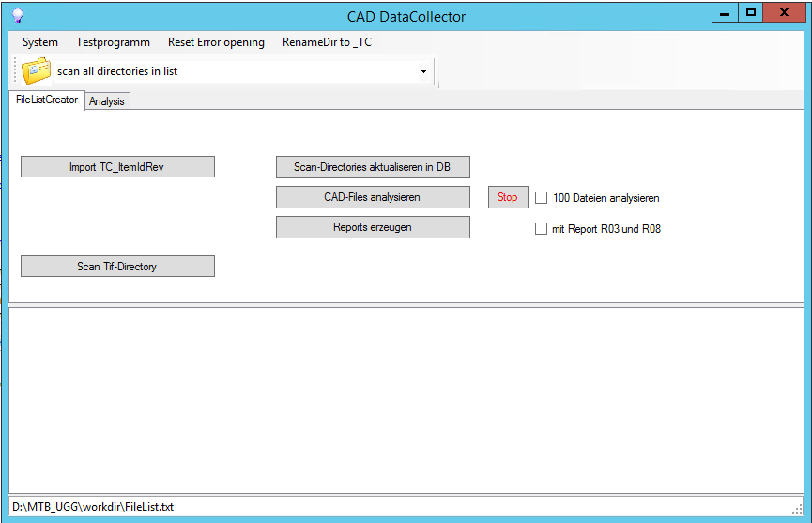Open the System menu
The height and width of the screenshot is (523, 812).
point(40,42)
